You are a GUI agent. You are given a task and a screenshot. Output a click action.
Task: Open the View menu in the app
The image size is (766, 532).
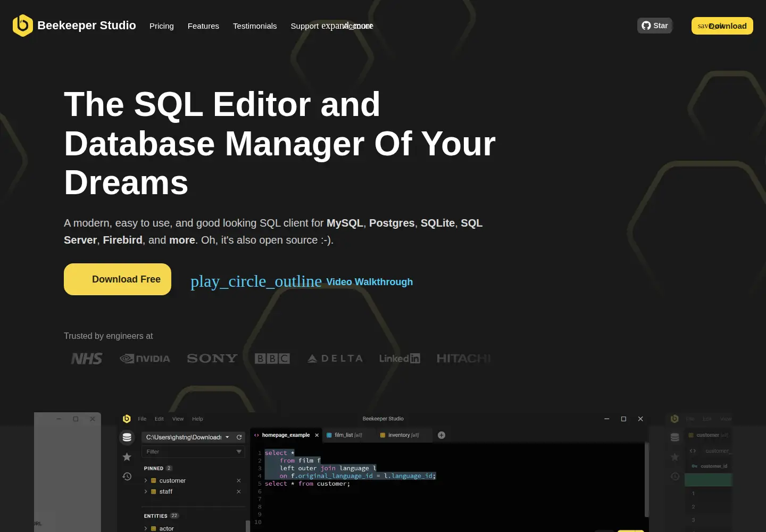(x=178, y=419)
